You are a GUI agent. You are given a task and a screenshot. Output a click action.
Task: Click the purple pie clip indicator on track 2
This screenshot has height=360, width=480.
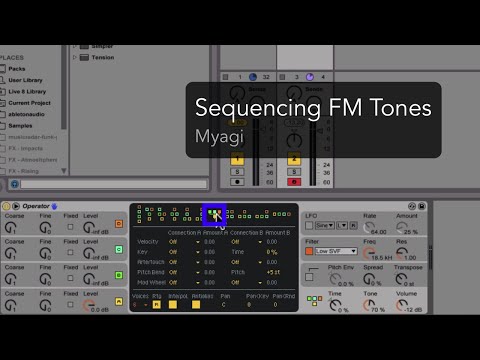tap(310, 77)
